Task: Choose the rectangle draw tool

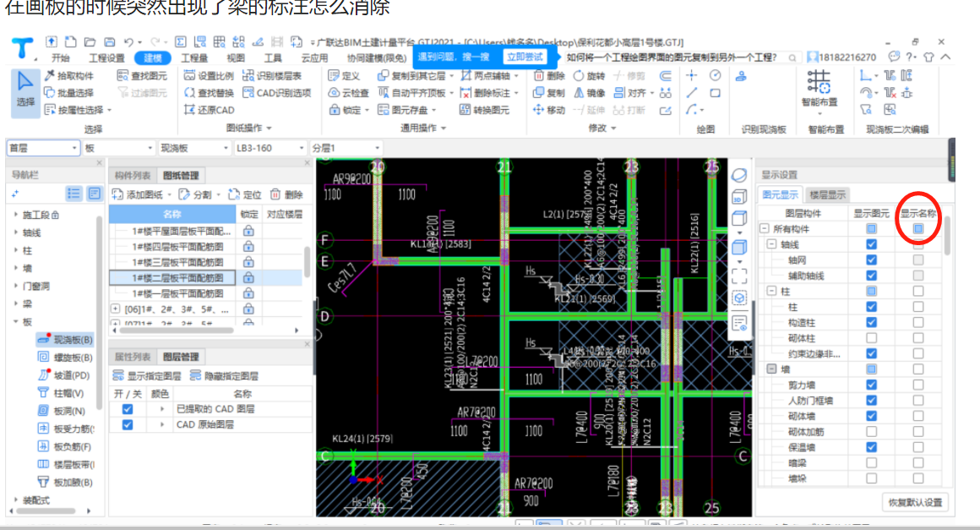Action: point(715,92)
